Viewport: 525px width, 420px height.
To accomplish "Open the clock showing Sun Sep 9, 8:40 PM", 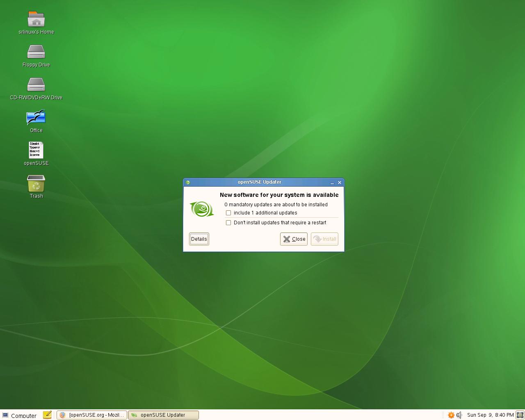I will click(490, 415).
